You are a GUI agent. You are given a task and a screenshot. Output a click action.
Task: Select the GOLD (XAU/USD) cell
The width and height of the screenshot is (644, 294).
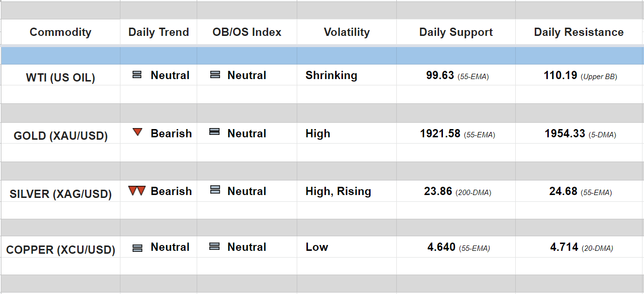pos(60,136)
